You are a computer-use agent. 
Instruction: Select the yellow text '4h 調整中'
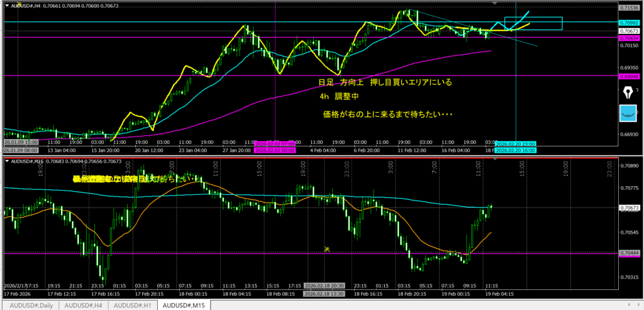pyautogui.click(x=338, y=97)
